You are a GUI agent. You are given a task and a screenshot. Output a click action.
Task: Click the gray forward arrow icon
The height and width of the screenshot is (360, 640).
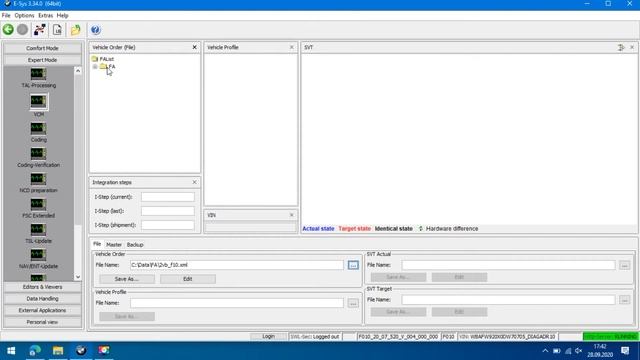(22, 30)
